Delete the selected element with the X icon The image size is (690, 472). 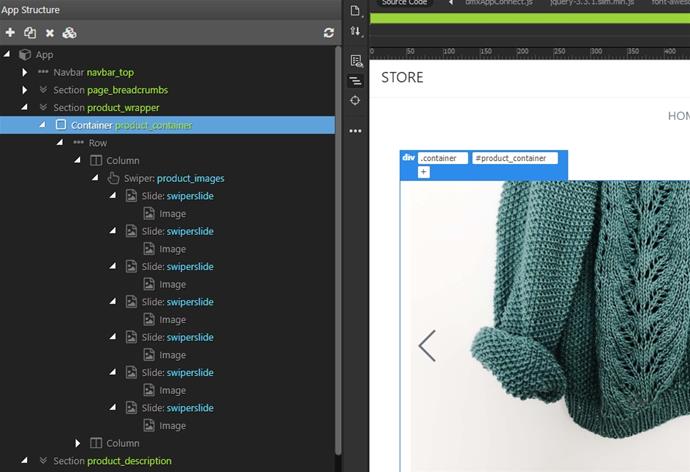coord(50,33)
